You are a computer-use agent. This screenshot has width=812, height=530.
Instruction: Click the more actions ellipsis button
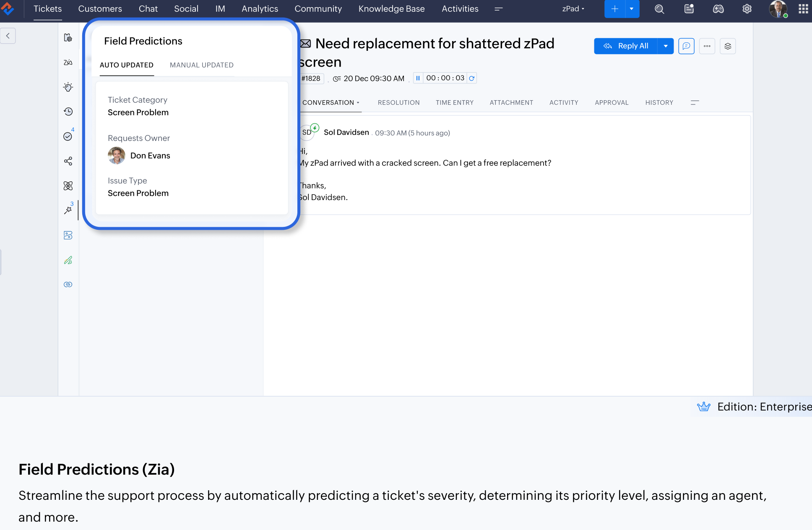pyautogui.click(x=707, y=46)
